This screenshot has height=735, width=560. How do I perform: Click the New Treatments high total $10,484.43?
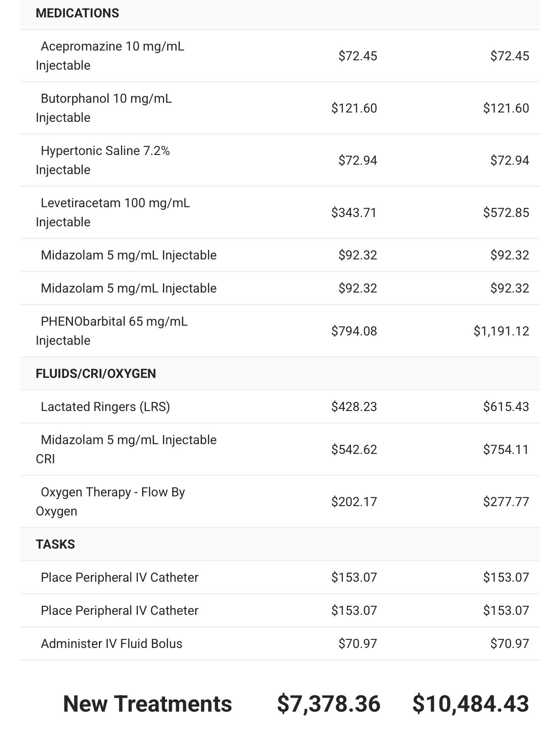470,704
